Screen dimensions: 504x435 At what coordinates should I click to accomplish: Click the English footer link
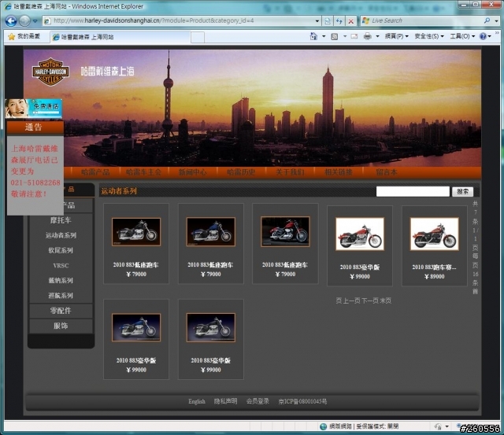(x=197, y=401)
